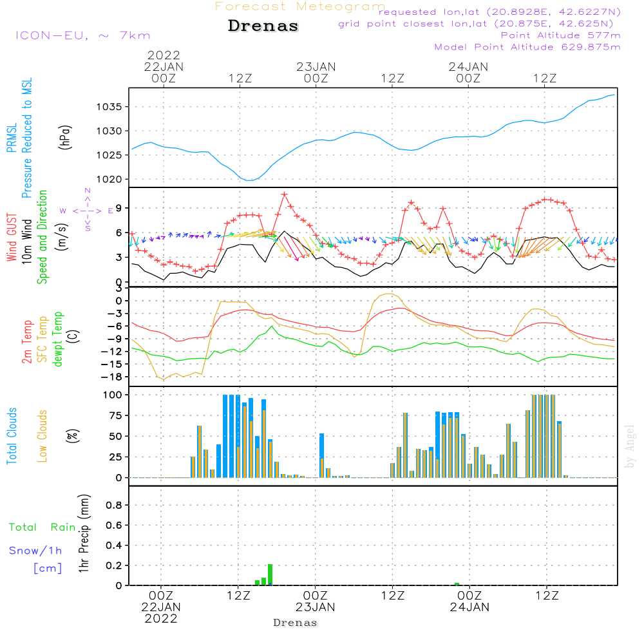644x644 pixels.
Task: Click the -18 temperature tick value
Action: click(x=112, y=377)
